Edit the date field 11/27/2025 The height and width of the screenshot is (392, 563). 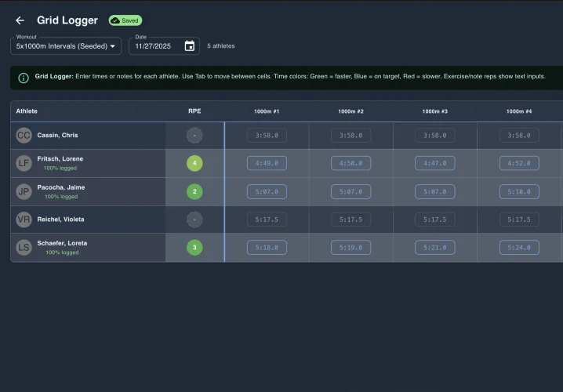[x=154, y=46]
